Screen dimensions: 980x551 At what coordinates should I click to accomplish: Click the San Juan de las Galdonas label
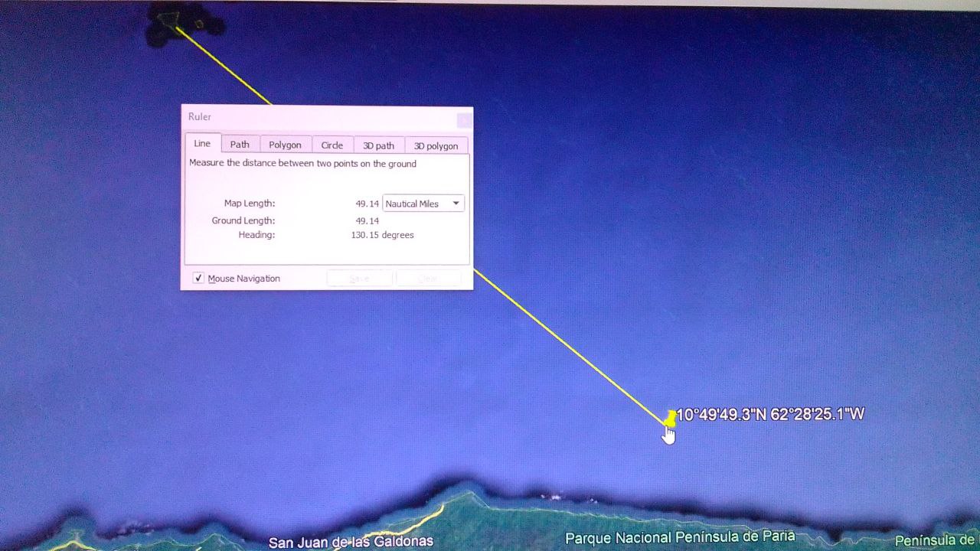pos(351,543)
